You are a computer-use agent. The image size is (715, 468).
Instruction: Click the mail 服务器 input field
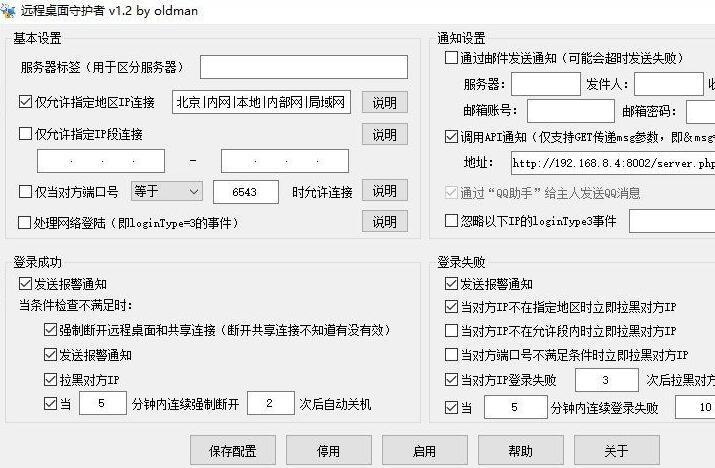coord(546,84)
